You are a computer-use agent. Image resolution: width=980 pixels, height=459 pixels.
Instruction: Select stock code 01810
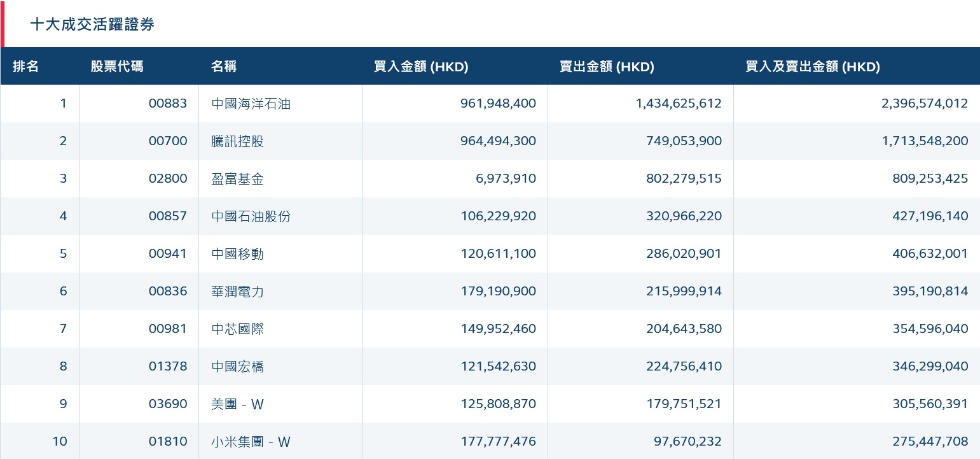pos(168,441)
